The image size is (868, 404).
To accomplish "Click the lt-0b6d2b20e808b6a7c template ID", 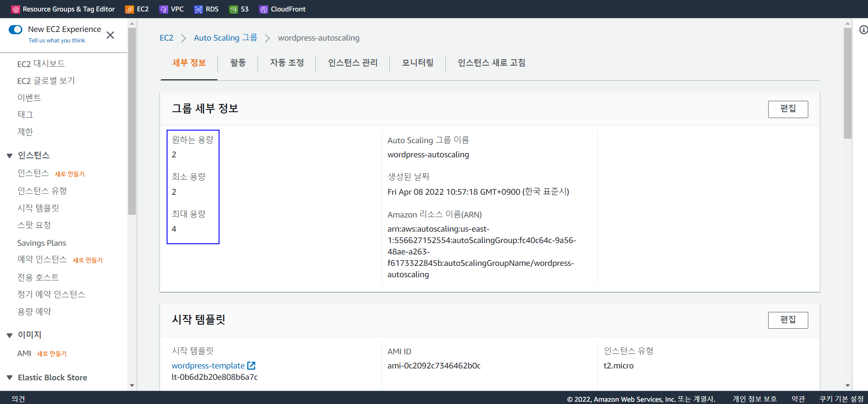I will 215,377.
